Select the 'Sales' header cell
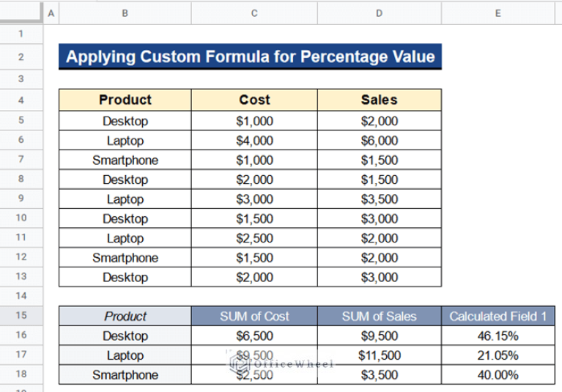This screenshot has height=392, width=562. point(380,100)
